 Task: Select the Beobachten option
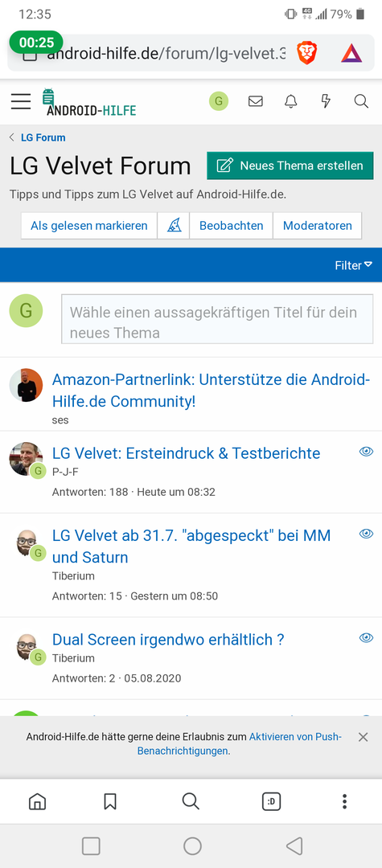(231, 226)
